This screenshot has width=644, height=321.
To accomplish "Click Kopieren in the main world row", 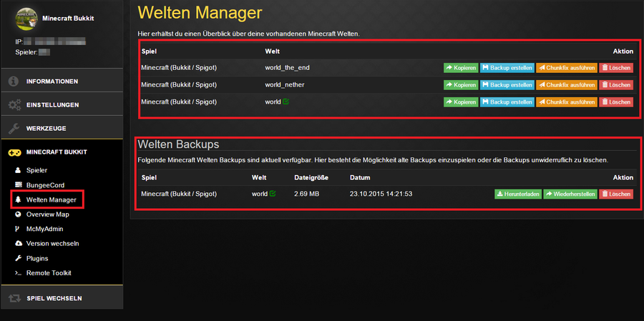I will 461,102.
